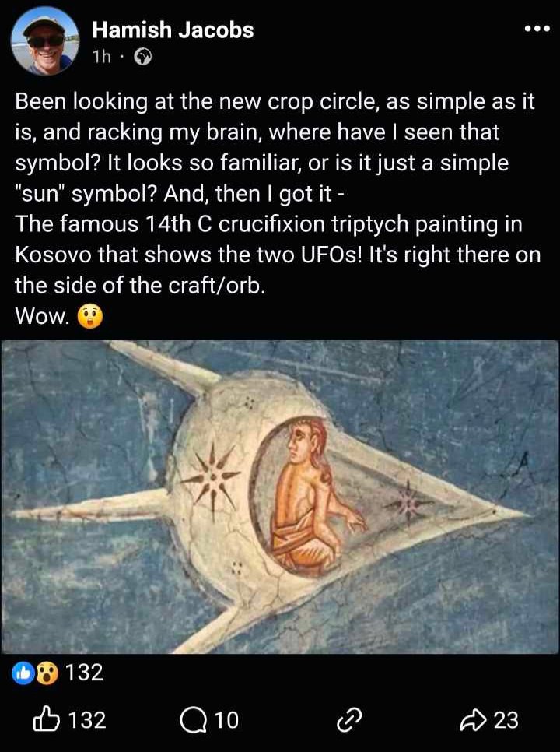Tap the astonished emoji after Wow
This screenshot has width=560, height=752.
coord(89,317)
